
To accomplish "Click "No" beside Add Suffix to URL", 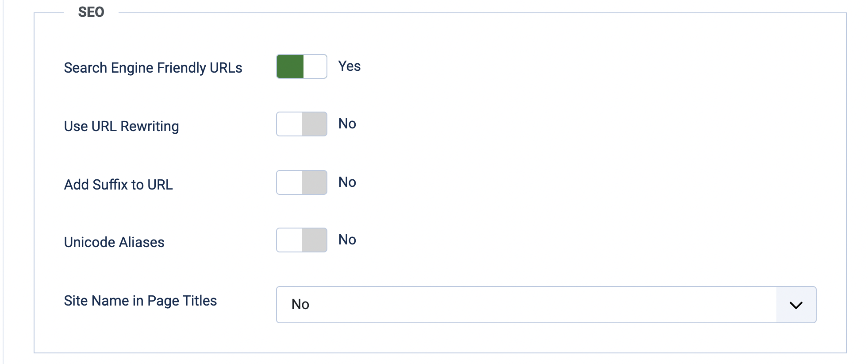I will click(x=347, y=182).
